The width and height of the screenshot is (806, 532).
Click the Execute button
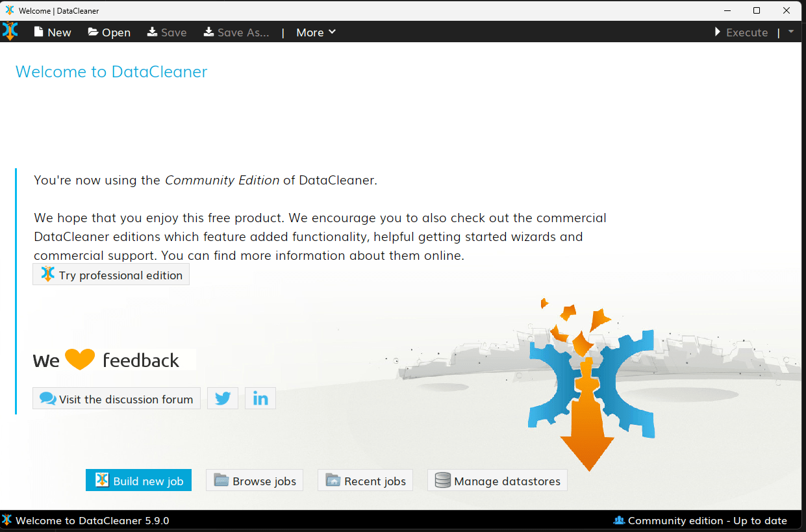[x=741, y=32]
